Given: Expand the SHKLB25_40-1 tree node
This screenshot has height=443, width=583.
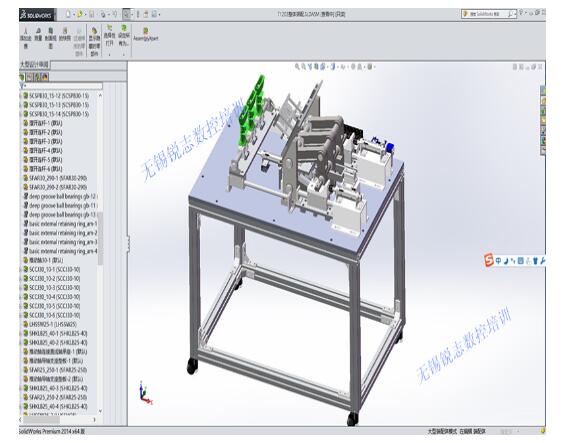Looking at the screenshot, I should [x=20, y=333].
